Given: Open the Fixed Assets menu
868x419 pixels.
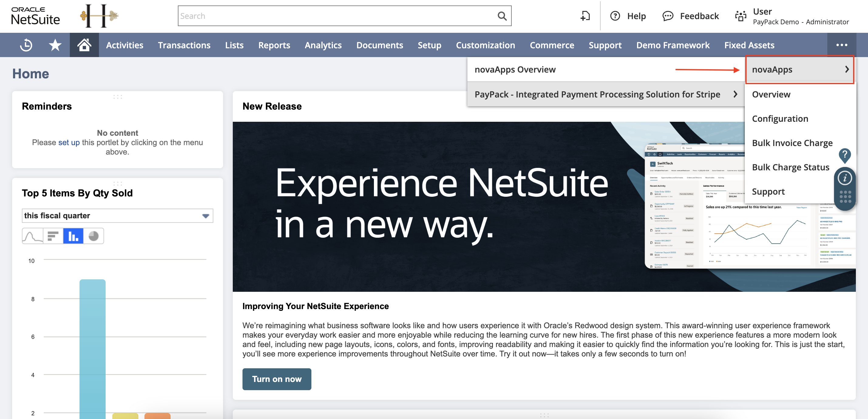Looking at the screenshot, I should pyautogui.click(x=749, y=45).
